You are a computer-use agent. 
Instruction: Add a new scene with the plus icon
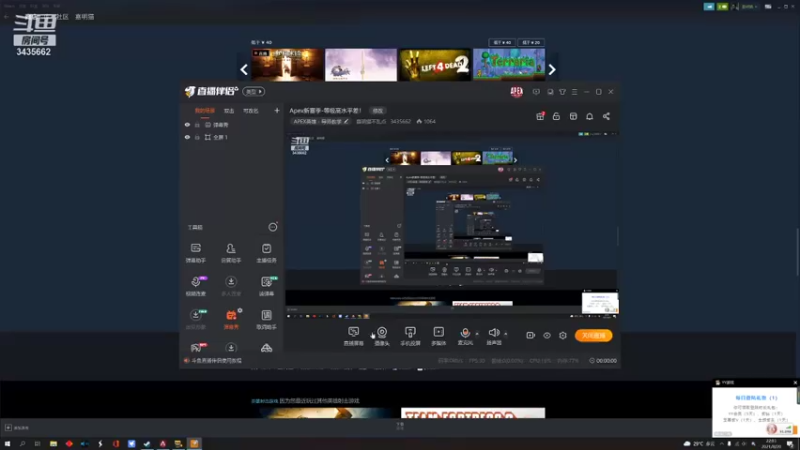coord(277,110)
